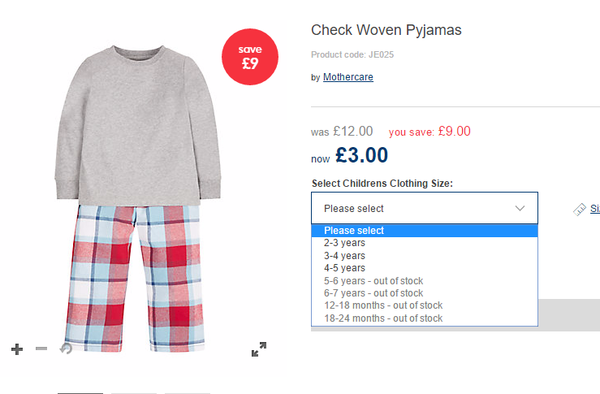This screenshot has height=394, width=600.
Task: Open the Size guide link
Action: [595, 209]
